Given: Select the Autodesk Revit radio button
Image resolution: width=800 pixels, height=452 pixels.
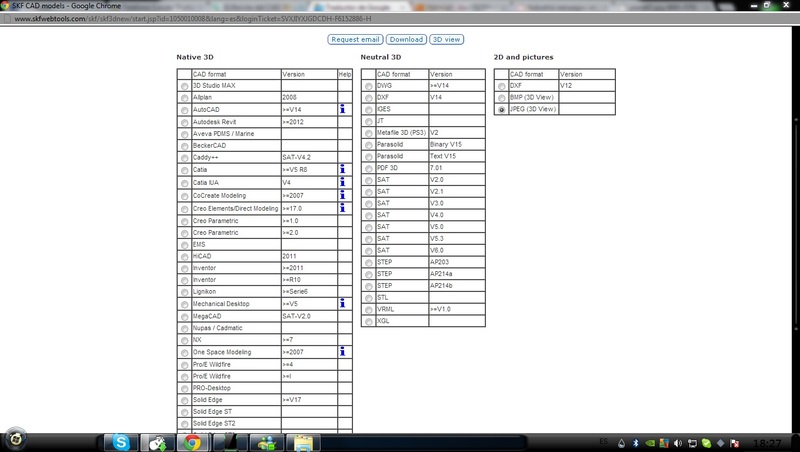Looking at the screenshot, I should tap(185, 122).
